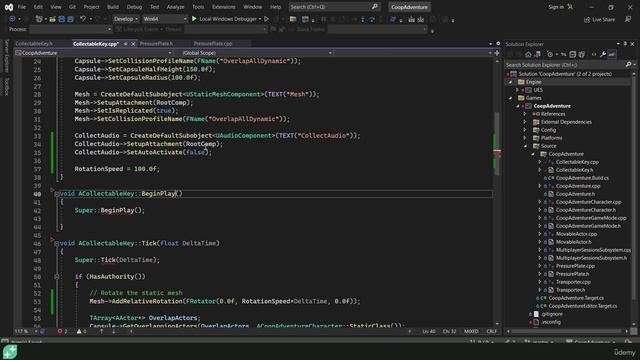Image resolution: width=640 pixels, height=360 pixels.
Task: Click the Search Solution Explorer input field
Action: click(x=565, y=64)
